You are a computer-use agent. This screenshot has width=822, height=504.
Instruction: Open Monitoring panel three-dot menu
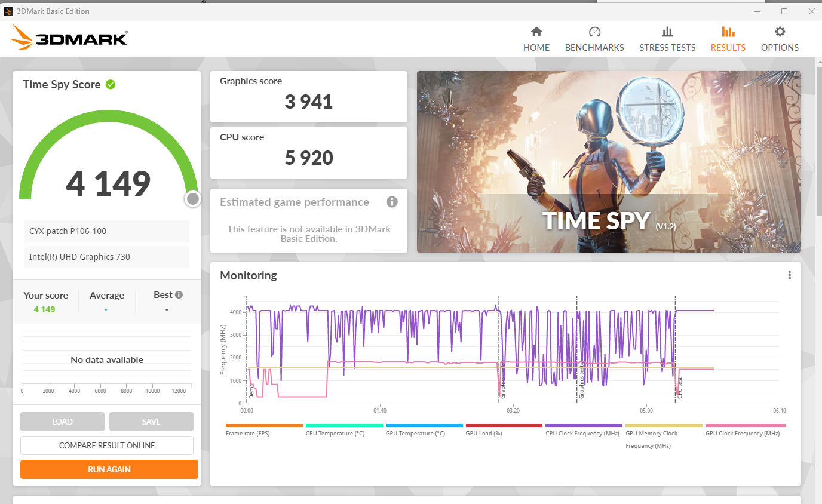click(789, 275)
